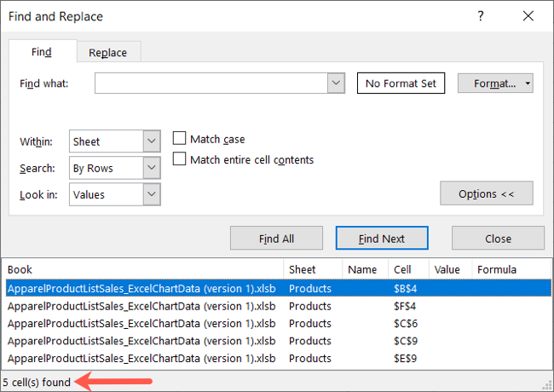
Task: Expand the Find what history dropdown arrow
Action: (x=336, y=84)
